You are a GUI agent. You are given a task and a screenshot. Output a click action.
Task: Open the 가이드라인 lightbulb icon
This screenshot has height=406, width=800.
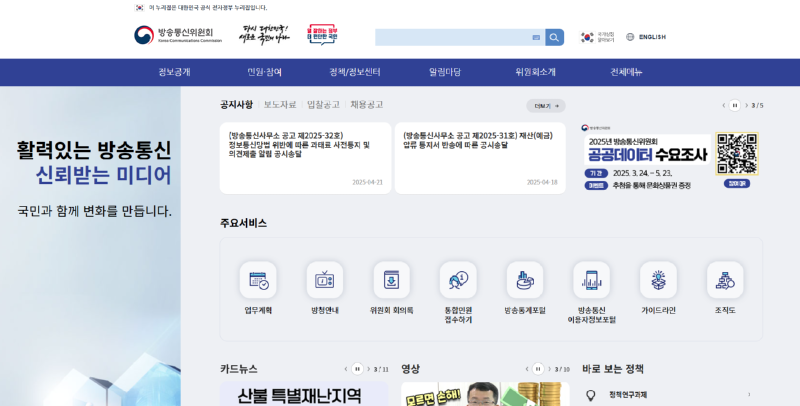(658, 280)
